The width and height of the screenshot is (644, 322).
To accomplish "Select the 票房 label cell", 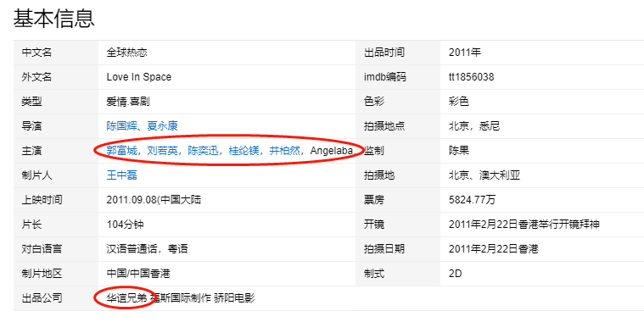I will pyautogui.click(x=398, y=200).
